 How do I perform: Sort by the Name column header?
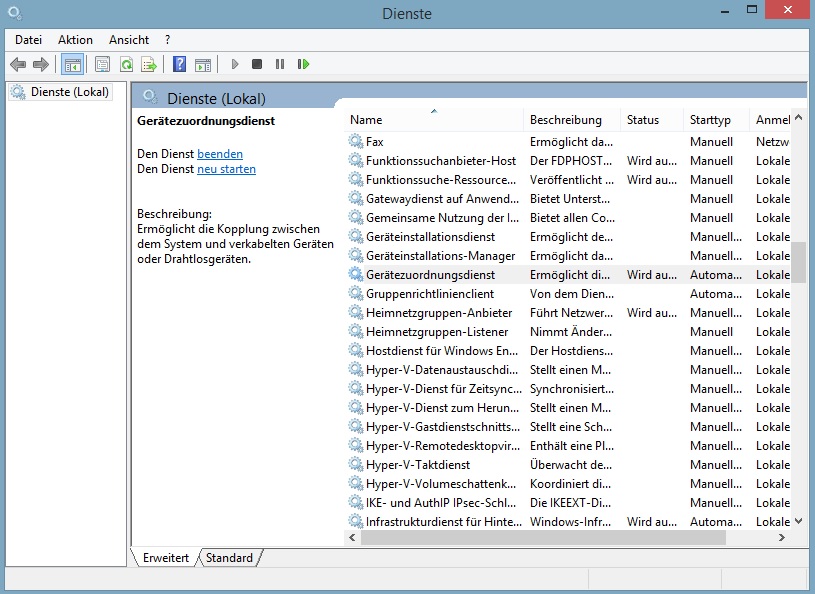point(433,120)
